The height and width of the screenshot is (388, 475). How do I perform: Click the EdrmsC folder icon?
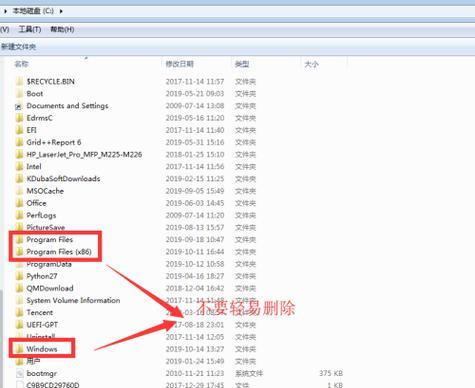click(20, 118)
